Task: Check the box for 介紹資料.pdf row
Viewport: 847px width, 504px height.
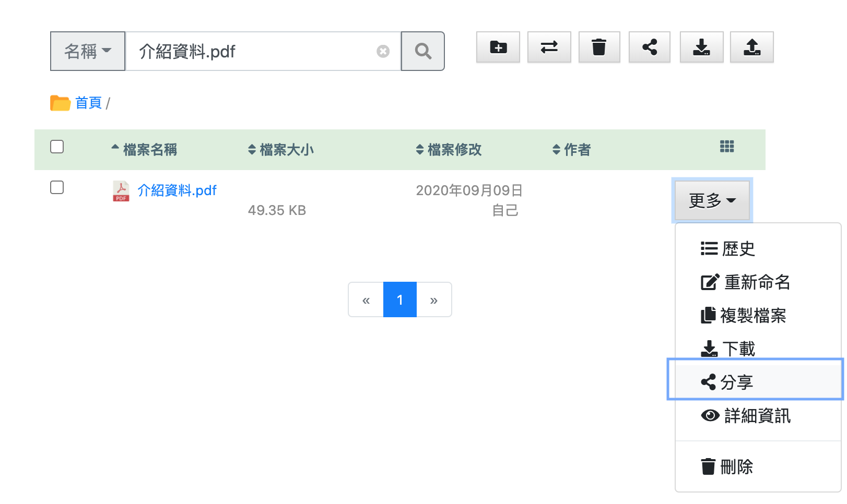Action: coord(57,187)
